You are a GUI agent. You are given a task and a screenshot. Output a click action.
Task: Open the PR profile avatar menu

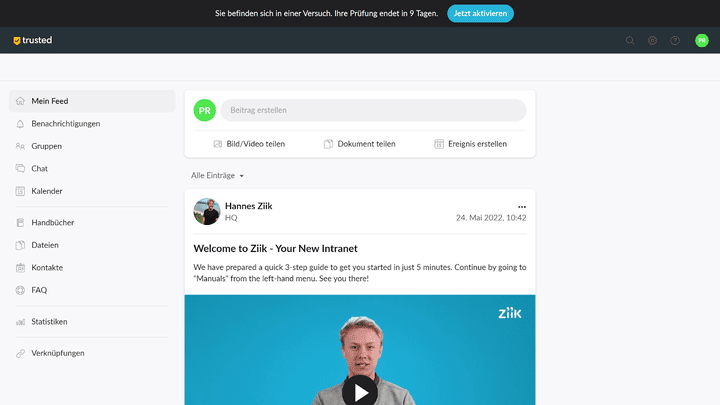(702, 40)
